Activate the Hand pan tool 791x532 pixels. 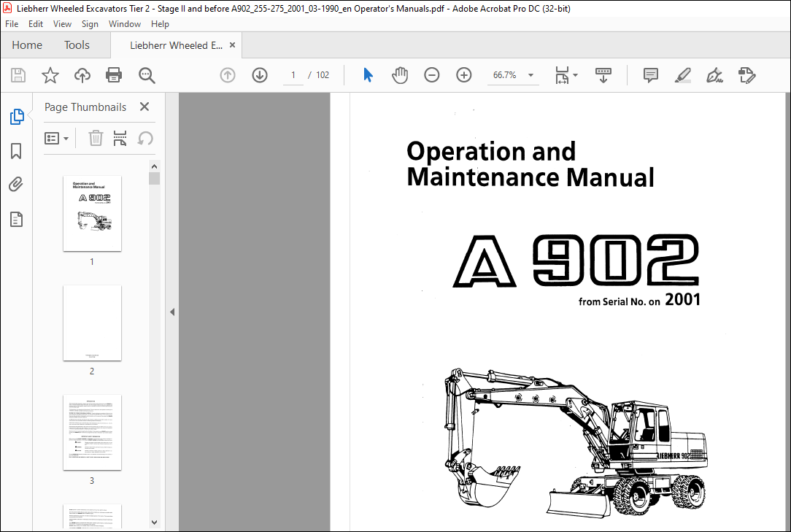pos(400,75)
